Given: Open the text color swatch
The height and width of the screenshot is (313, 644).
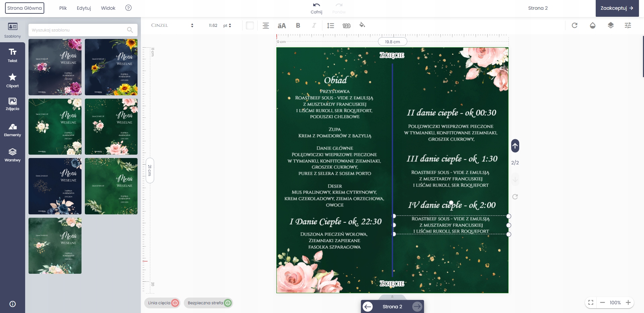Looking at the screenshot, I should pyautogui.click(x=250, y=25).
